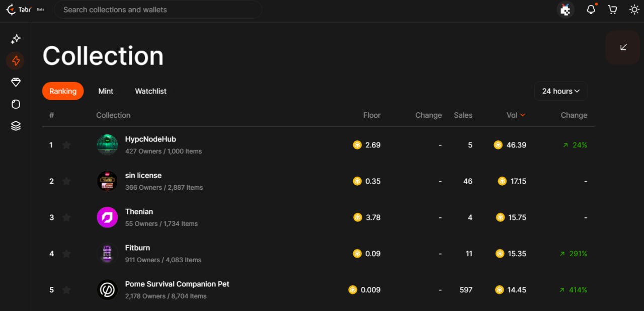This screenshot has height=311, width=644.
Task: Select the Ranking tab button
Action: pos(63,91)
